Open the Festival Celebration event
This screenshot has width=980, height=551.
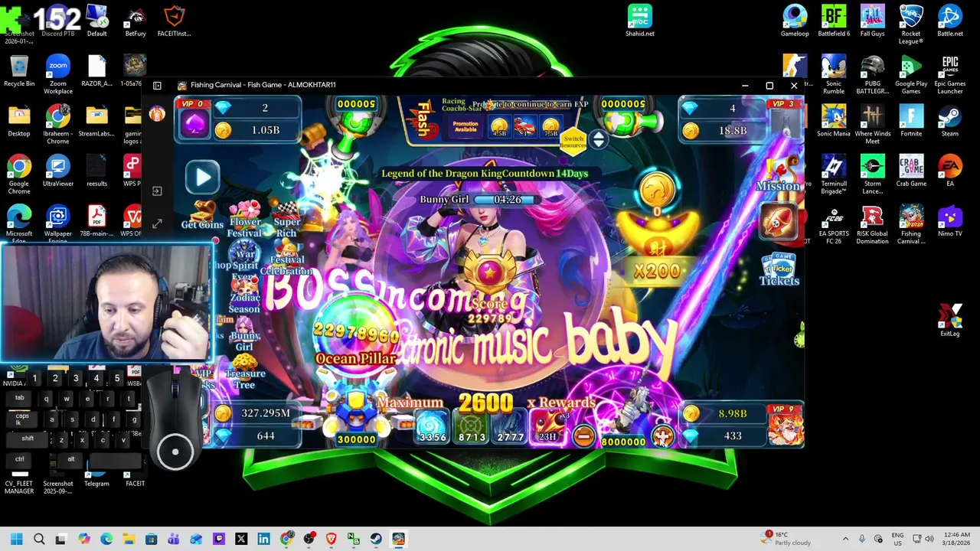click(286, 257)
